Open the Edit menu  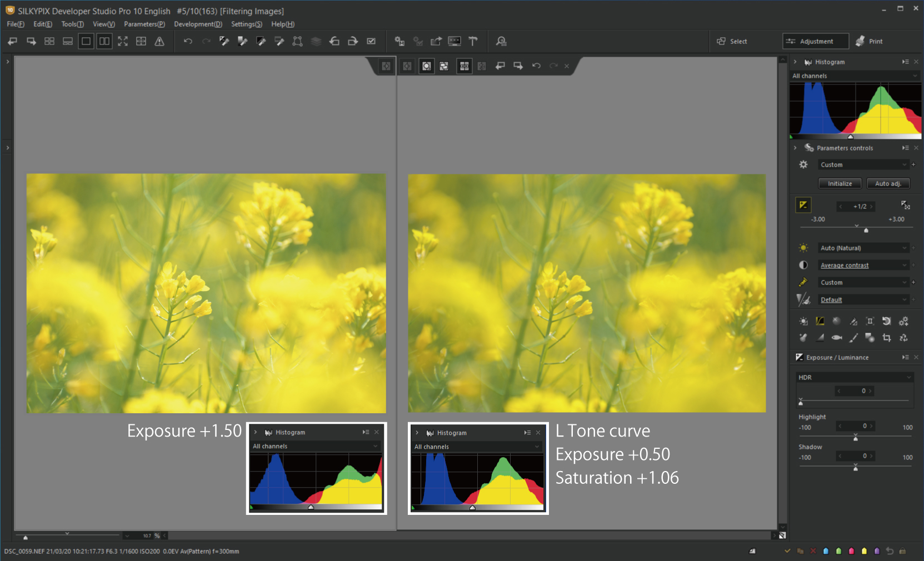coord(43,24)
